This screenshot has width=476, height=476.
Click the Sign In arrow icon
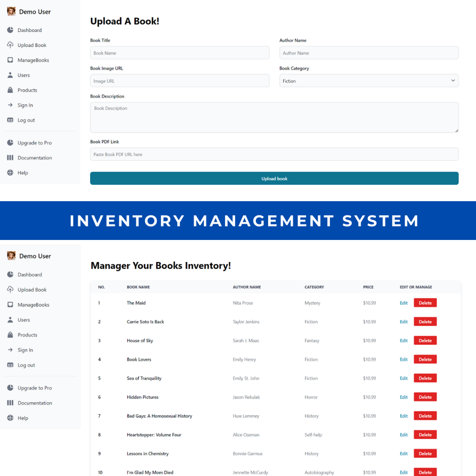10,105
